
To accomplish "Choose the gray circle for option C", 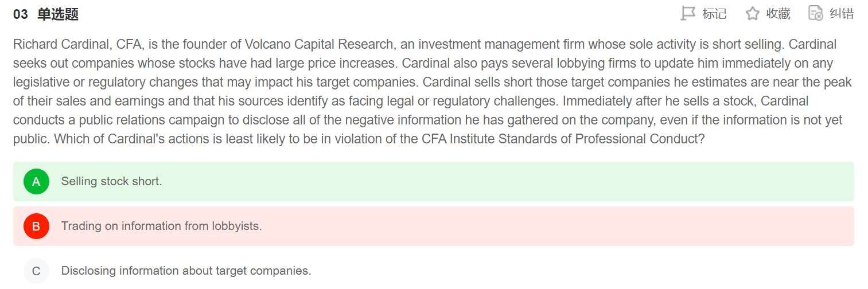I will (36, 271).
